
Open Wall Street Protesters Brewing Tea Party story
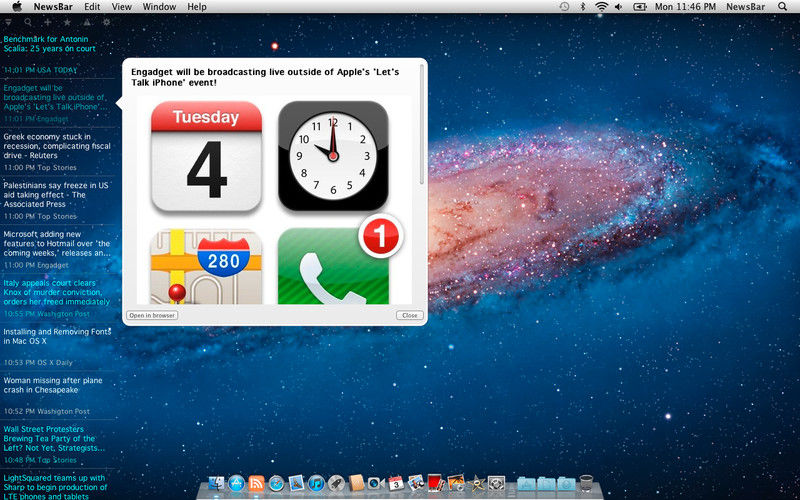pos(54,439)
